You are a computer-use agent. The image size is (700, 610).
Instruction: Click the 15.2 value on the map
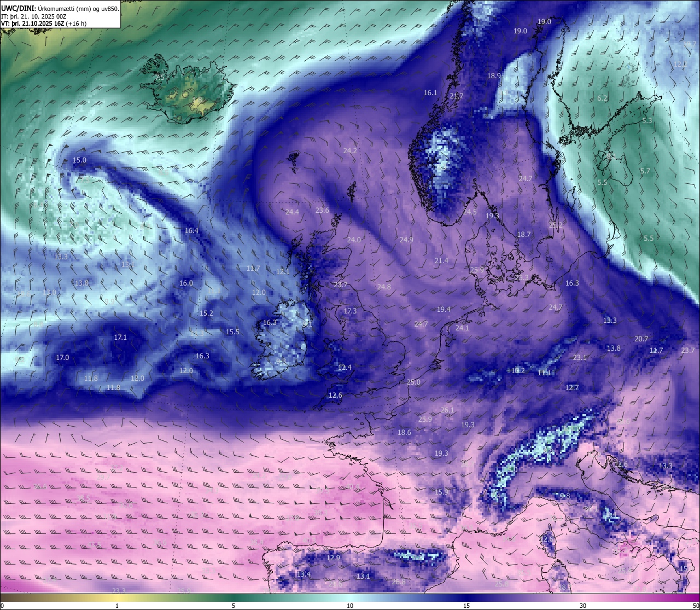tap(206, 313)
